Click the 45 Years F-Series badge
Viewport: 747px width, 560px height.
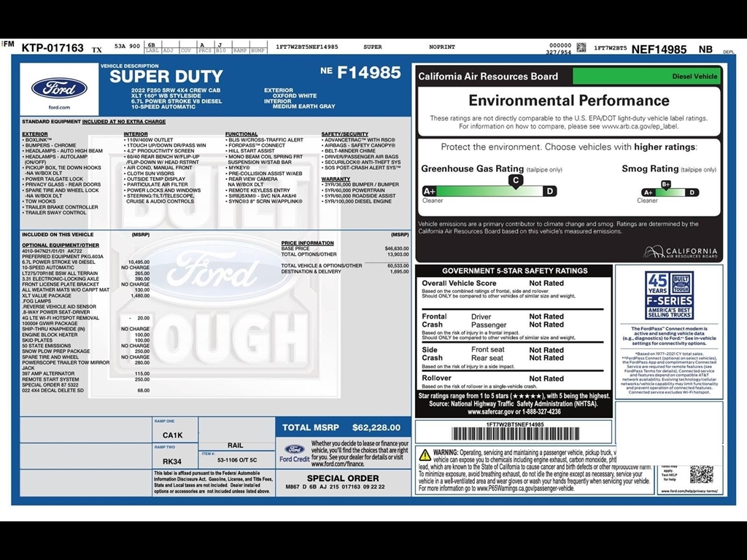click(669, 295)
